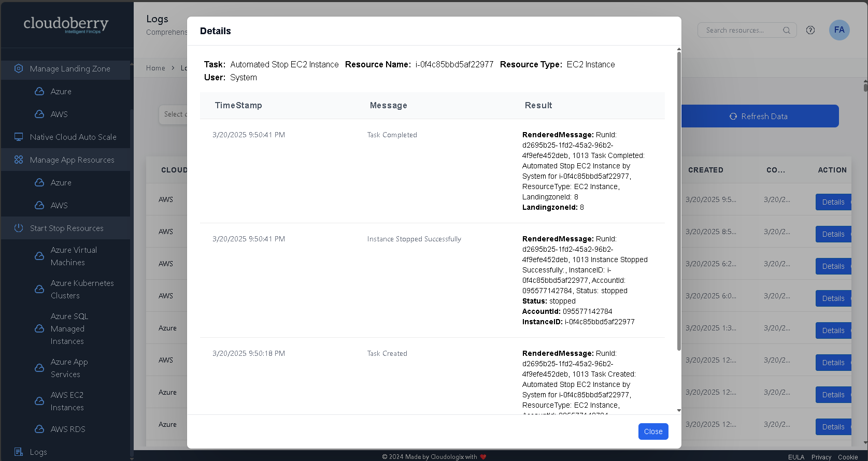Viewport: 868px width, 461px height.
Task: Open Azure Kubernetes Clusters
Action: click(82, 290)
